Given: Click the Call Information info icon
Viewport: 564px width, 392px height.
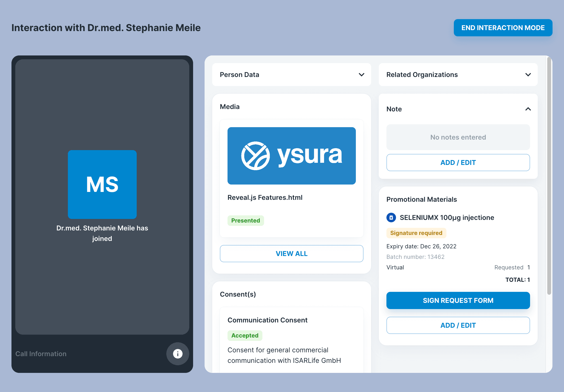Looking at the screenshot, I should 178,354.
